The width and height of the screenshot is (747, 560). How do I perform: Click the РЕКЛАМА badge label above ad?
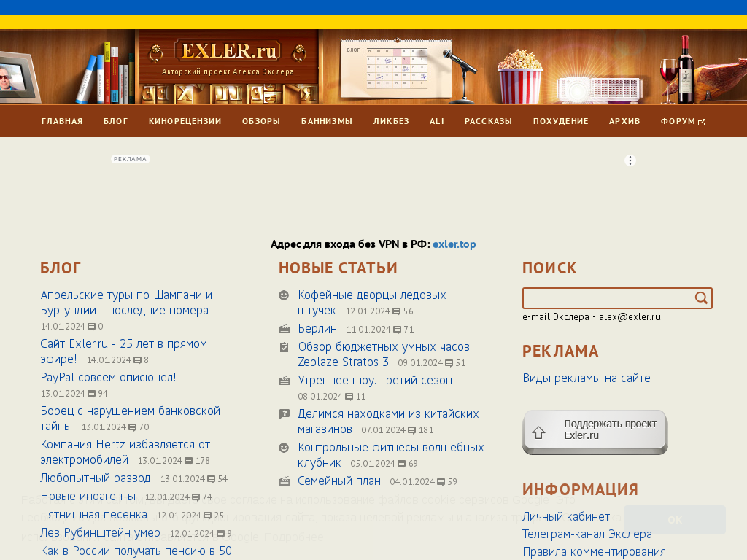(x=131, y=159)
